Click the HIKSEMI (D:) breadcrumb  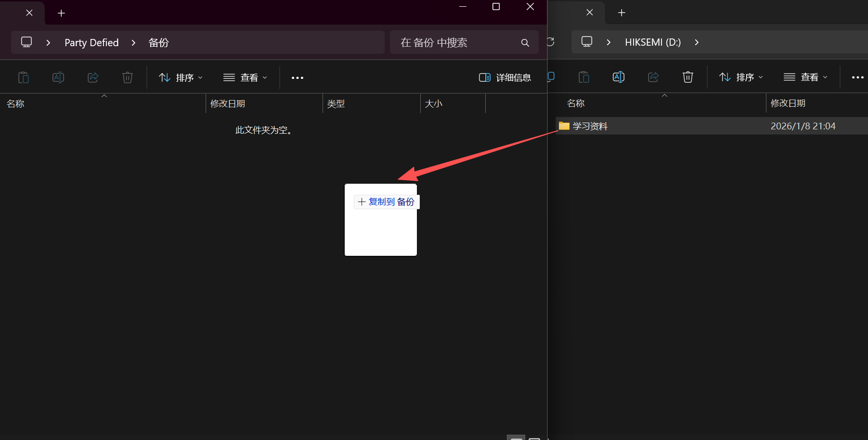(653, 42)
